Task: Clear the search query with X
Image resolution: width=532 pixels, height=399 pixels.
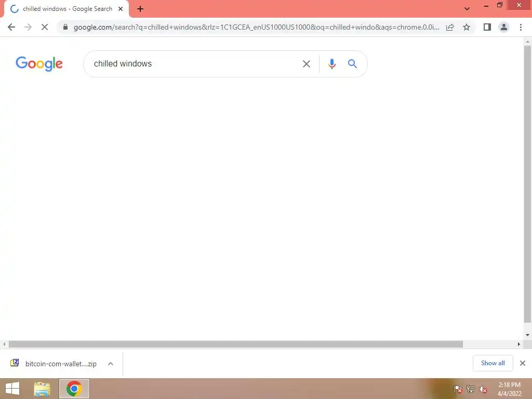Action: point(307,64)
